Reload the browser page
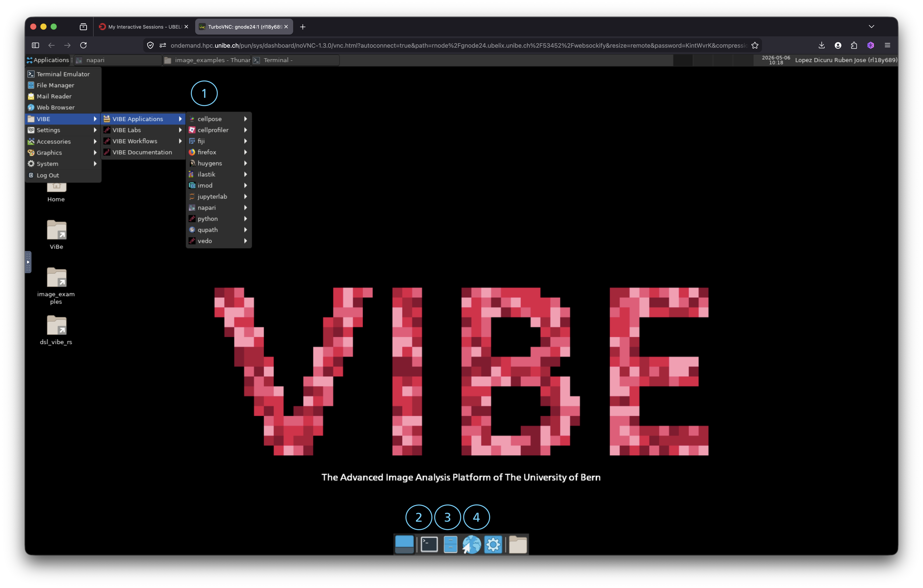This screenshot has width=923, height=588. point(83,45)
